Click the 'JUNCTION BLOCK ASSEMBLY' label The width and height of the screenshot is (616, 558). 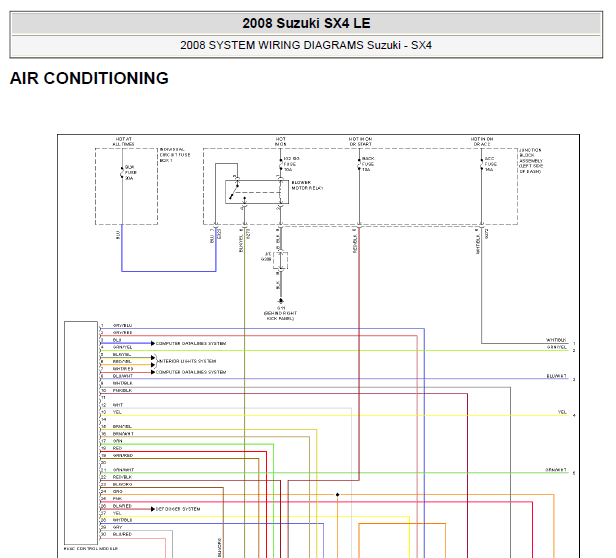pos(531,161)
